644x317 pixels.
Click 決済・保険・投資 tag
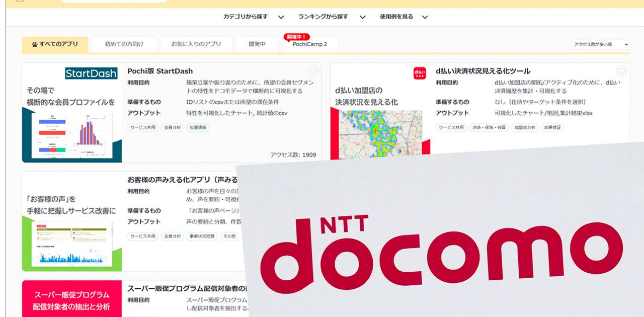coord(489,128)
